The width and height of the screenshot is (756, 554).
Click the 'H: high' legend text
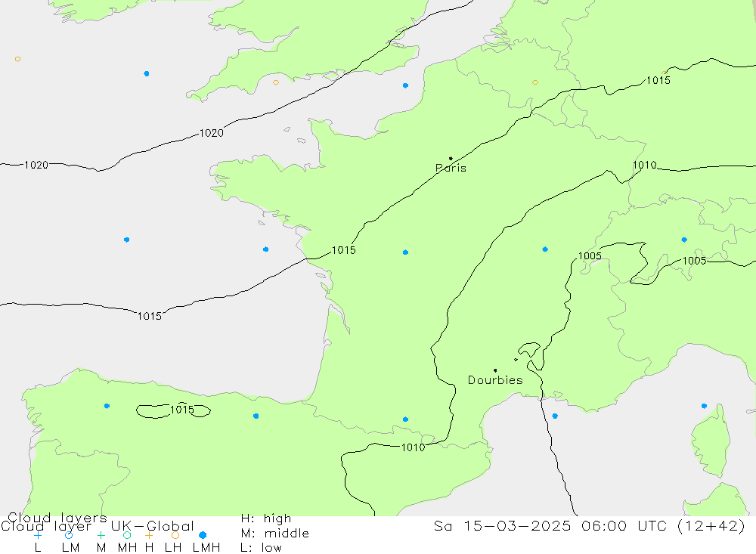[266, 518]
